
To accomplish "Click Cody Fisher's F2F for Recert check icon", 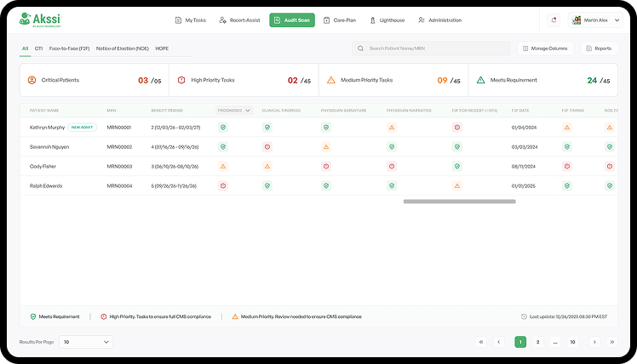I will 457,167.
